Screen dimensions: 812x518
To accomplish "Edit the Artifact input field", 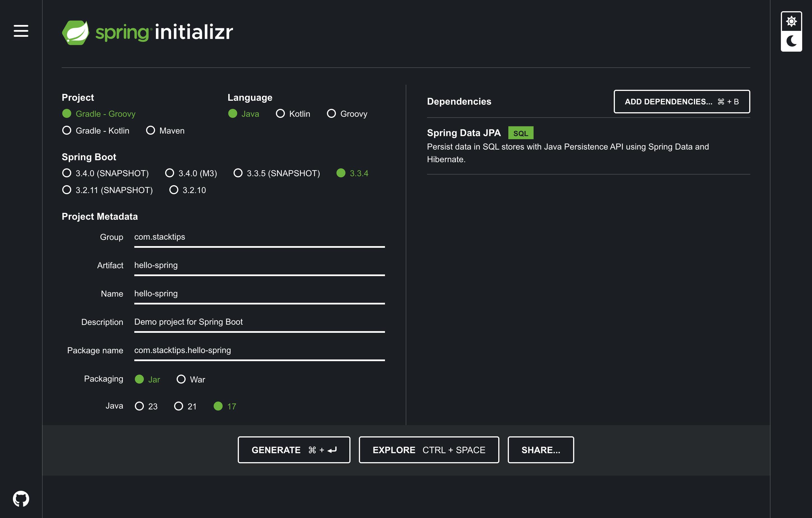I will pyautogui.click(x=259, y=265).
